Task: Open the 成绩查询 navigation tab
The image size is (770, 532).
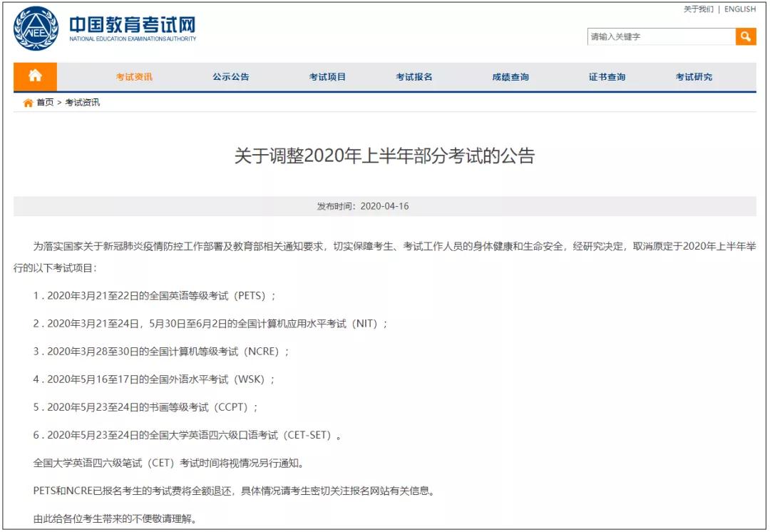Action: pyautogui.click(x=510, y=76)
